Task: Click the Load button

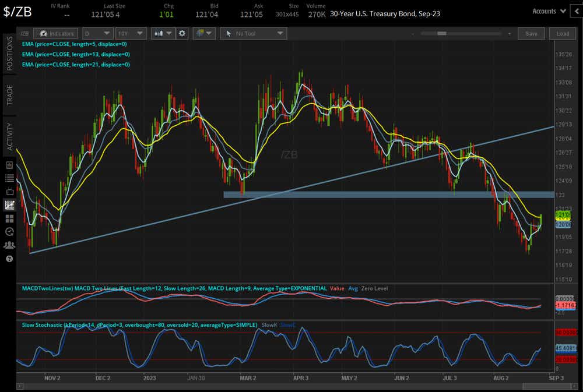Action: [x=563, y=33]
